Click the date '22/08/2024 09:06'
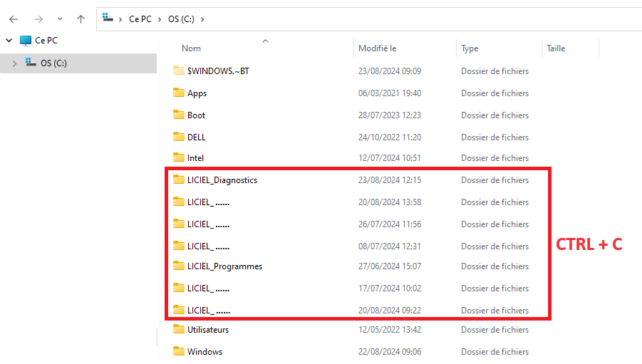Image resolution: width=642 pixels, height=364 pixels. pyautogui.click(x=390, y=352)
